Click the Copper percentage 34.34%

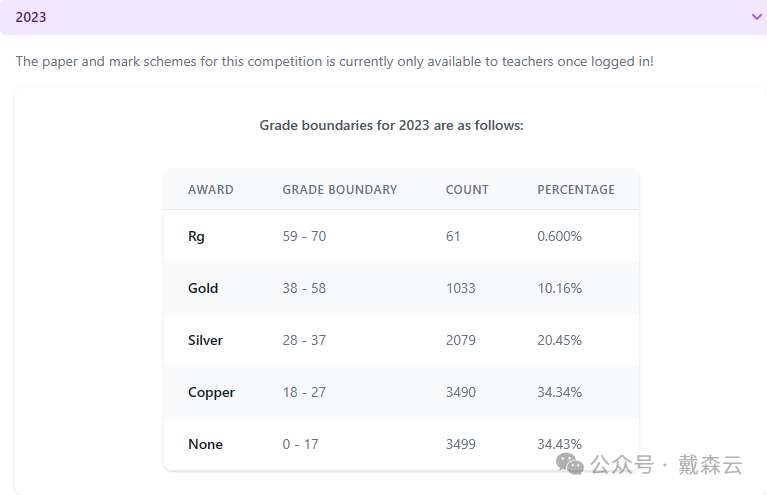pyautogui.click(x=559, y=393)
